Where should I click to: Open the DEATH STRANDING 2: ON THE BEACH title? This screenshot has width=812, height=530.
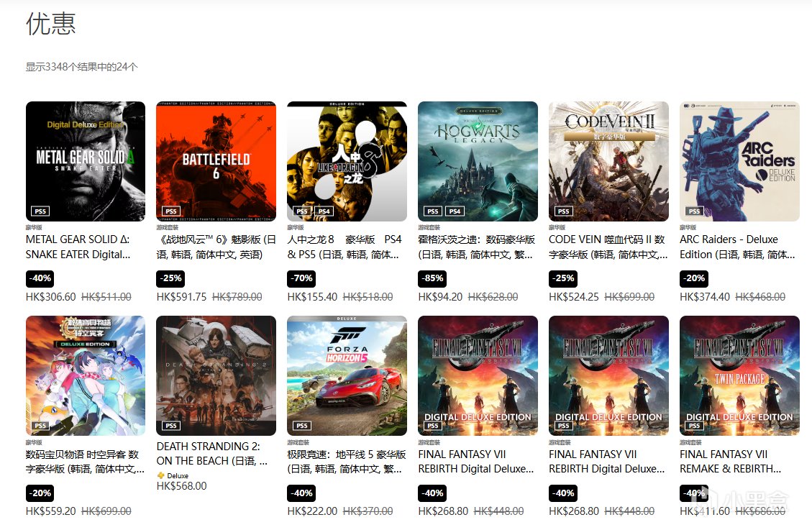(x=211, y=453)
